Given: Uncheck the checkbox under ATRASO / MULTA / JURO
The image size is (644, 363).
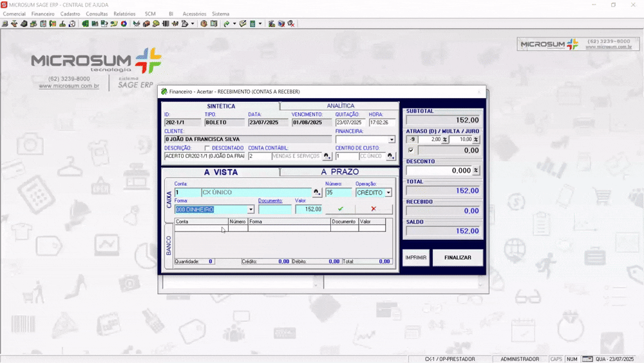Looking at the screenshot, I should point(411,150).
